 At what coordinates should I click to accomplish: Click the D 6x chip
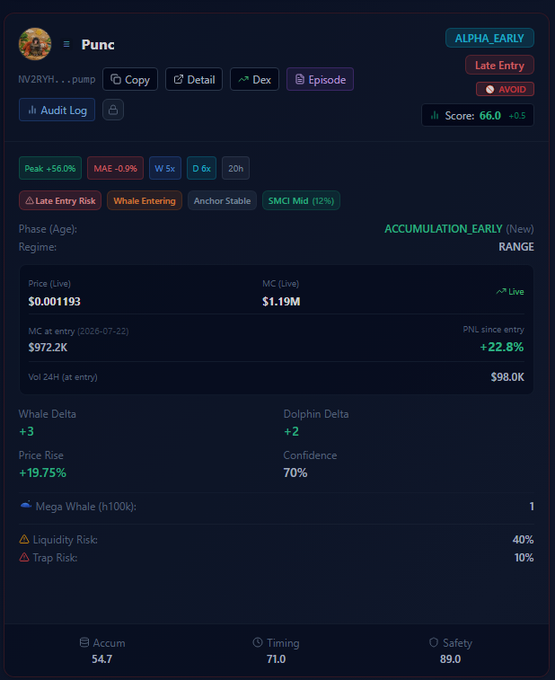(x=202, y=168)
